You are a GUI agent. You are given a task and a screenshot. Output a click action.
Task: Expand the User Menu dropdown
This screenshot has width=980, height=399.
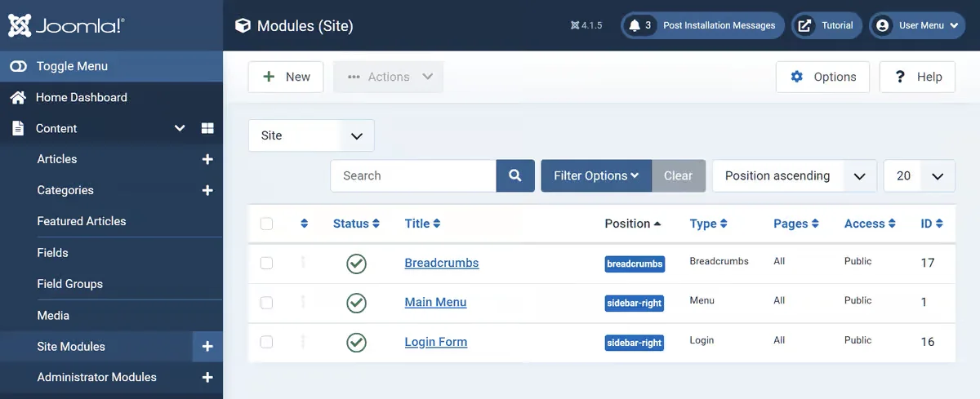tap(917, 25)
